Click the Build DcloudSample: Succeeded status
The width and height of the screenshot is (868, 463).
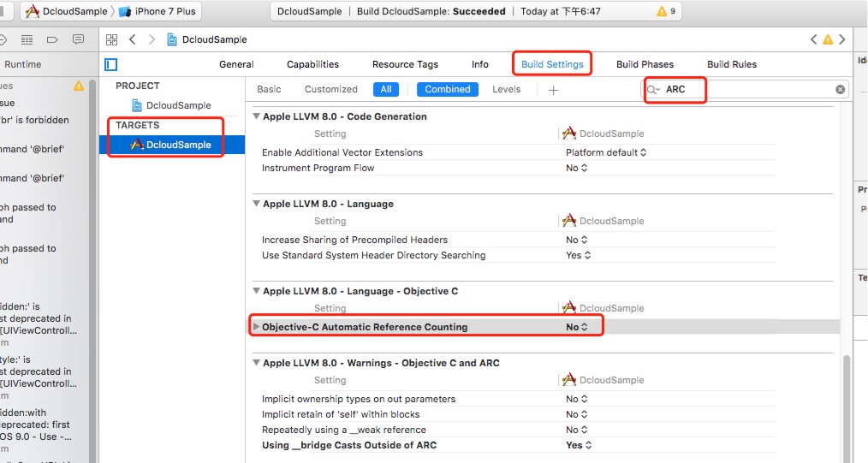[431, 11]
